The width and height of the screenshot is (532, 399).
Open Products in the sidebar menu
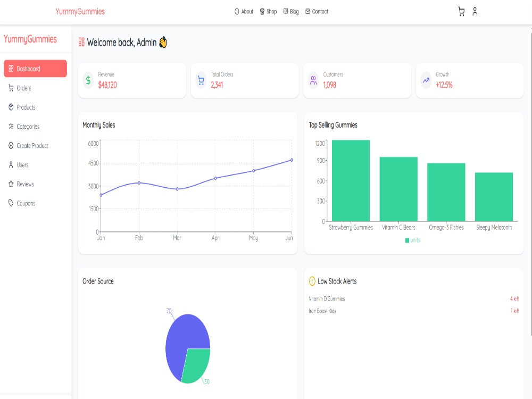click(35, 107)
